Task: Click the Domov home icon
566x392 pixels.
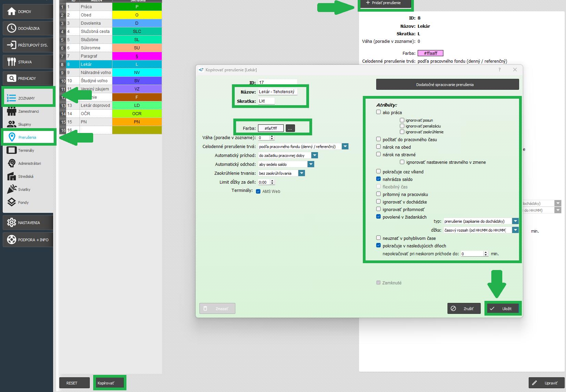Action: point(12,12)
